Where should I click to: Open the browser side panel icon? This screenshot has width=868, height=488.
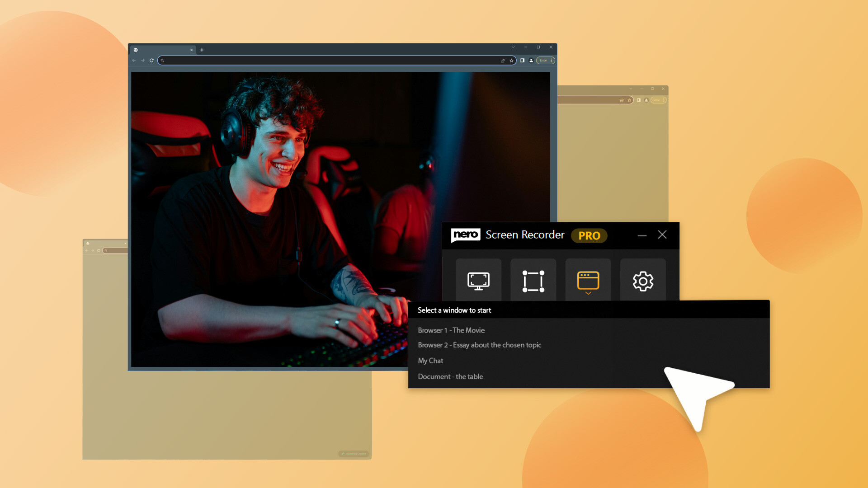point(522,60)
